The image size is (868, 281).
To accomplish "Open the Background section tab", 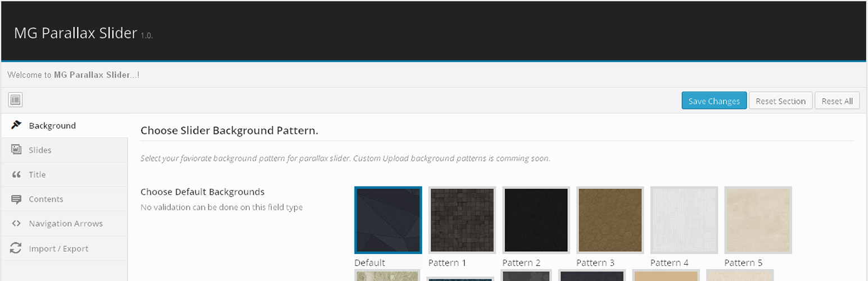I will 64,125.
